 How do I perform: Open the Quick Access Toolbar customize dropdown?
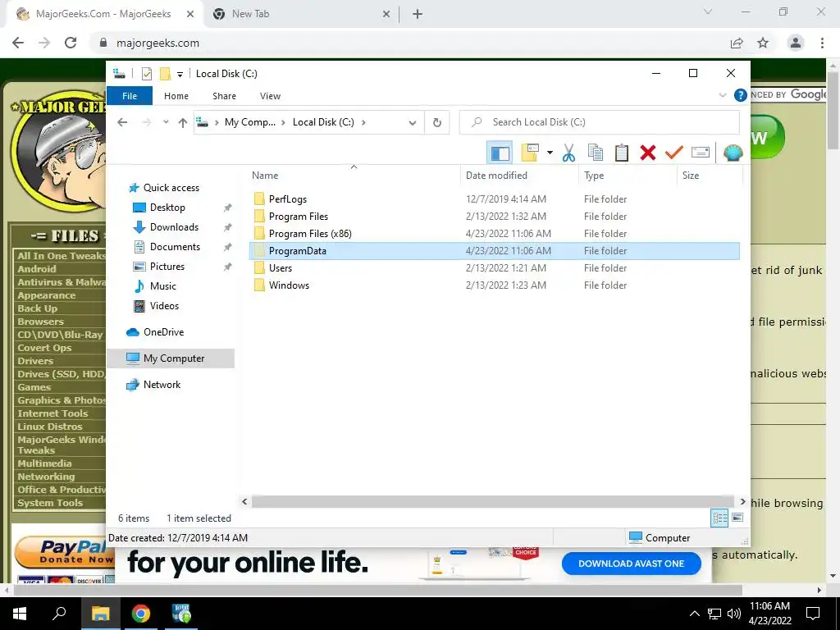click(180, 75)
